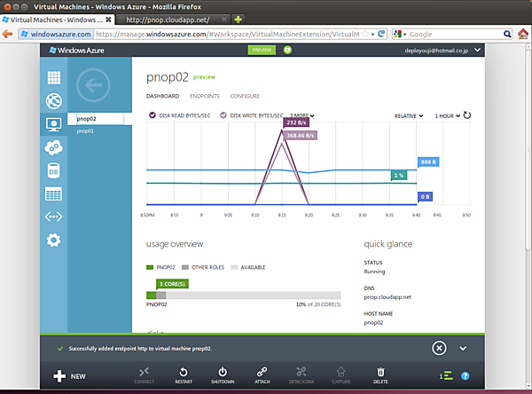Screen dimensions: 532x394
Task: Bookmark page with star icon
Action: pos(365,34)
